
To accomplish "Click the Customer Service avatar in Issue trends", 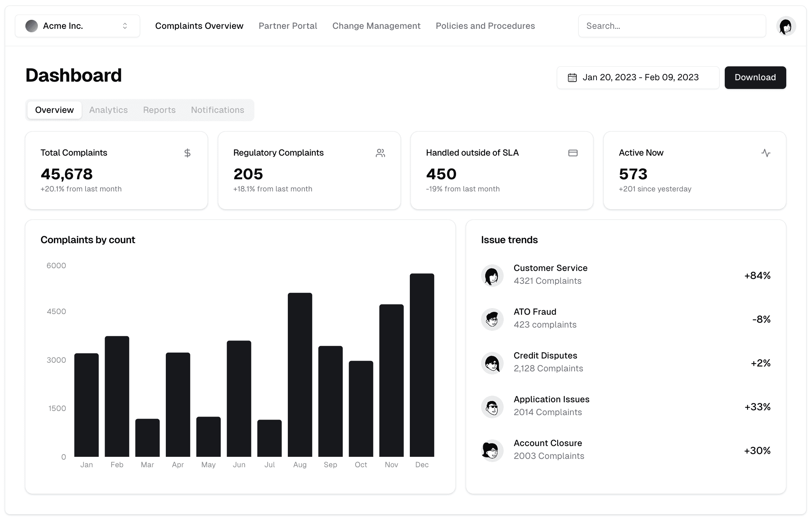I will tap(492, 275).
